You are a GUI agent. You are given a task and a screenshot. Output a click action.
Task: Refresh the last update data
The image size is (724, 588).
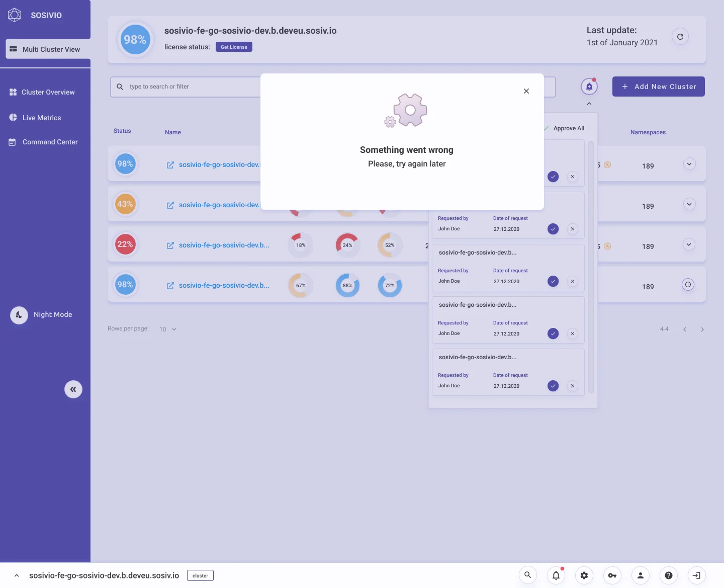pos(680,37)
